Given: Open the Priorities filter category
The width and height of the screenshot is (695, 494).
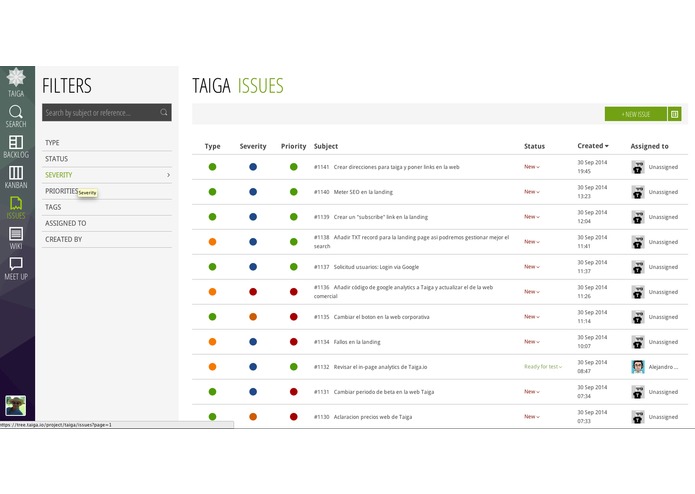Looking at the screenshot, I should coord(107,191).
